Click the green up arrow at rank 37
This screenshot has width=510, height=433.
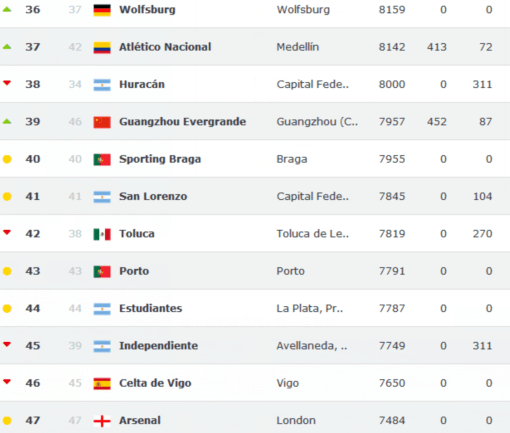tap(7, 47)
